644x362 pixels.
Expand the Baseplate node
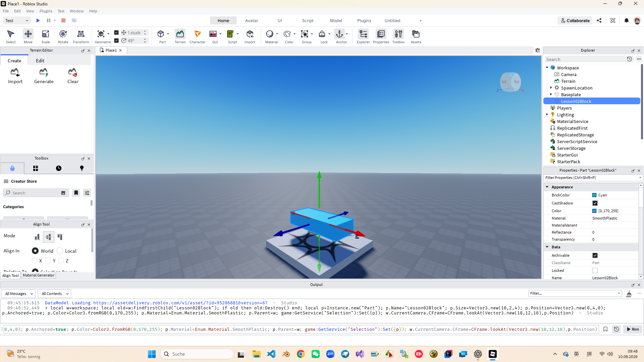tap(551, 95)
